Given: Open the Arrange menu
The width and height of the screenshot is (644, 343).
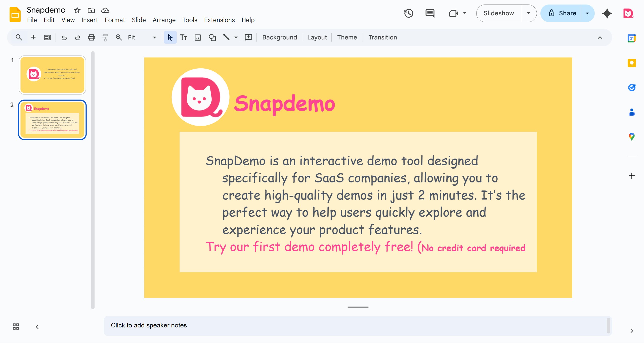Looking at the screenshot, I should pos(164,20).
